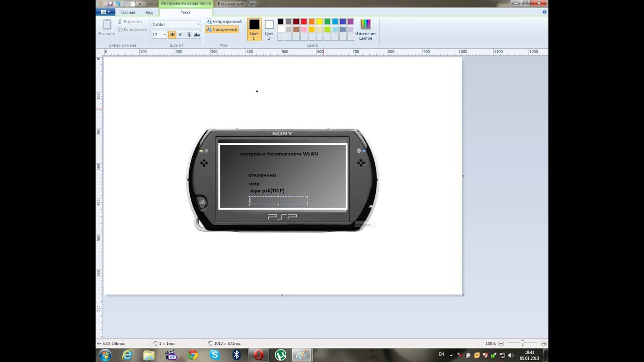Pick the yellow color swatch
644x362 pixels.
coord(319,22)
